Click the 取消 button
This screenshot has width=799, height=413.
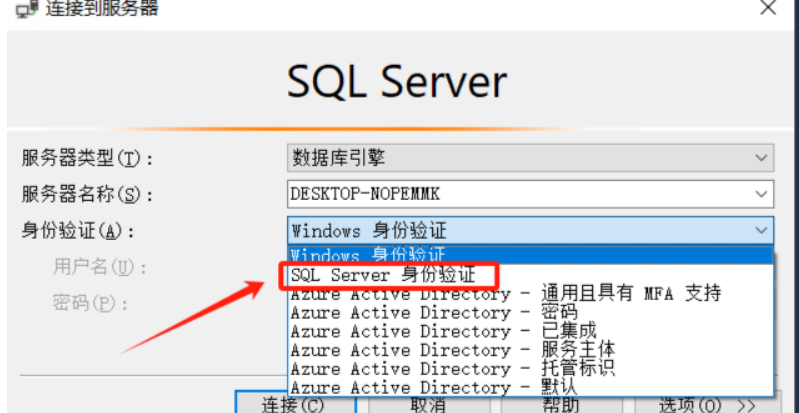point(428,403)
